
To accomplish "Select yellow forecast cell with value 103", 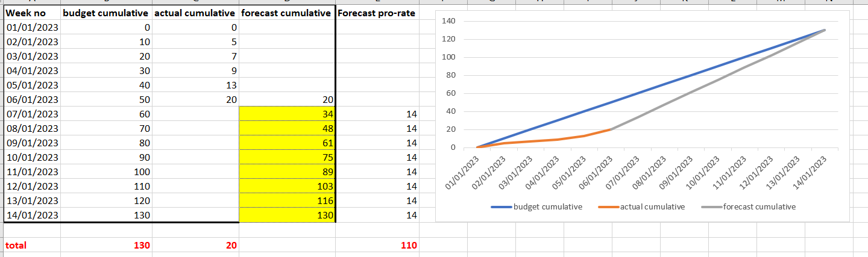I will coord(287,186).
